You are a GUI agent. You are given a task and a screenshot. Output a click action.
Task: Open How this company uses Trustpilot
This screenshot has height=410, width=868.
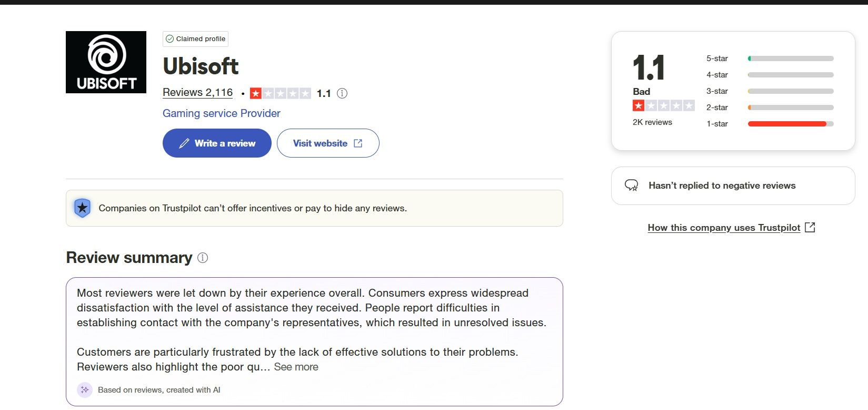pos(724,228)
